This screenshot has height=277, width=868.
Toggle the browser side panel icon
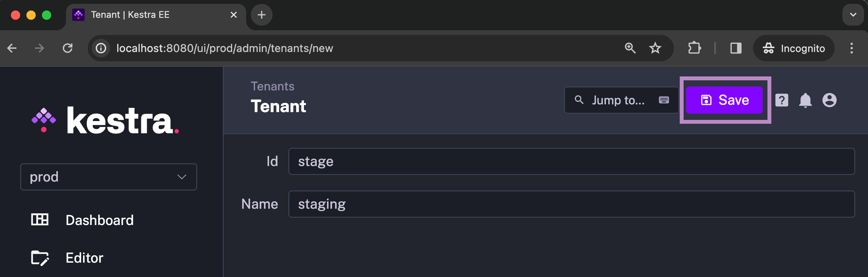pos(735,48)
